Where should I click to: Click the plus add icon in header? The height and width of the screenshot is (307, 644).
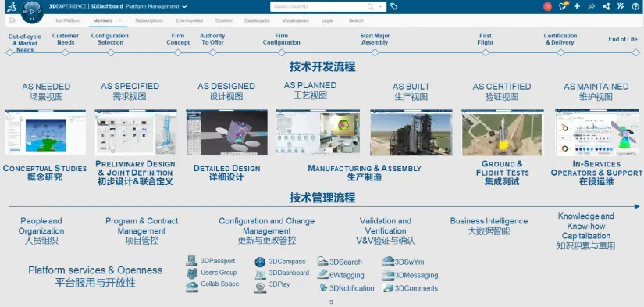click(577, 6)
